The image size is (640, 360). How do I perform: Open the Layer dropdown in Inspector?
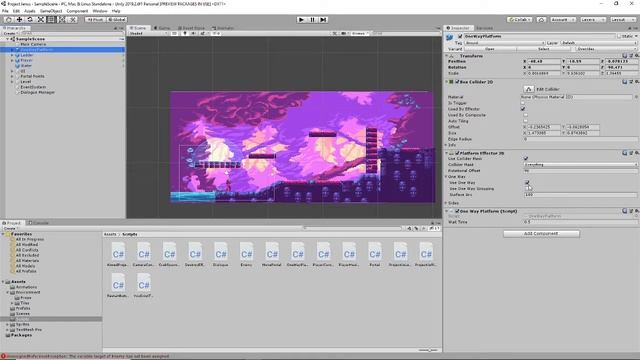coord(599,42)
